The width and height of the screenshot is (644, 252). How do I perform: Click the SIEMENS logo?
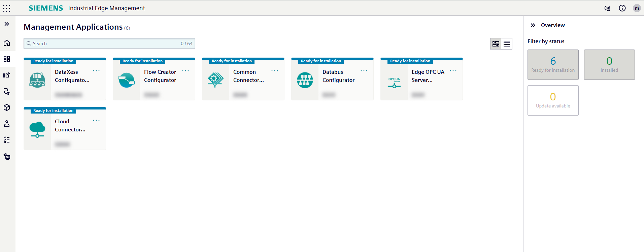tap(46, 8)
